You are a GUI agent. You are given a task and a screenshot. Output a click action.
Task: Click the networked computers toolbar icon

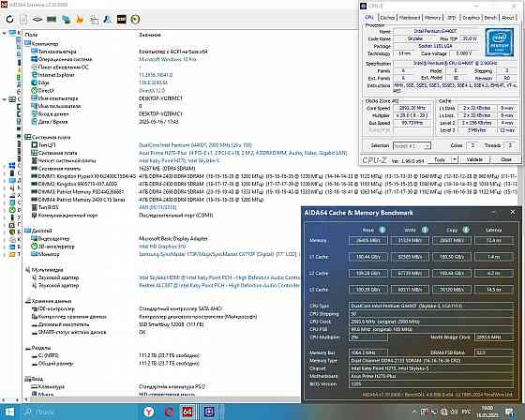(66, 19)
